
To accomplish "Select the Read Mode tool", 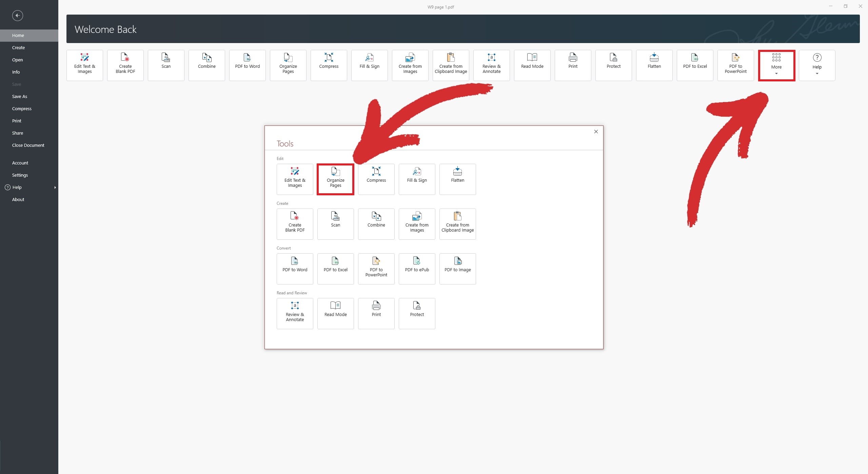I will [x=336, y=310].
